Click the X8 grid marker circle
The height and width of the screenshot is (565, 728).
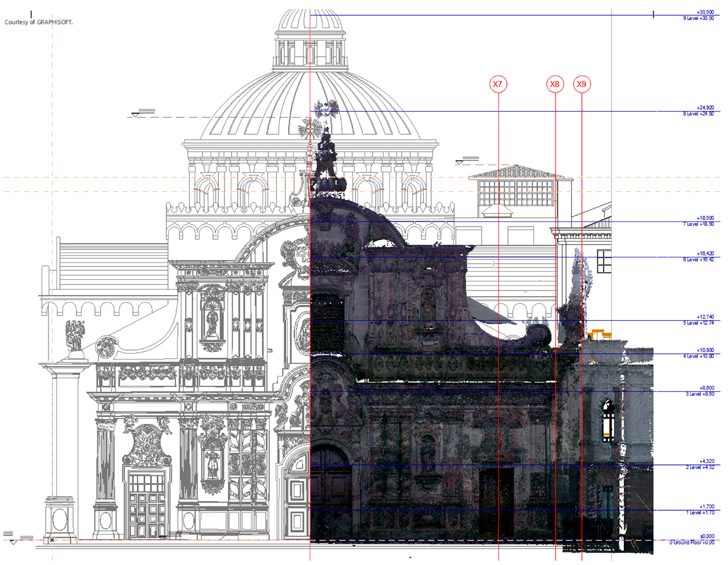[x=555, y=84]
